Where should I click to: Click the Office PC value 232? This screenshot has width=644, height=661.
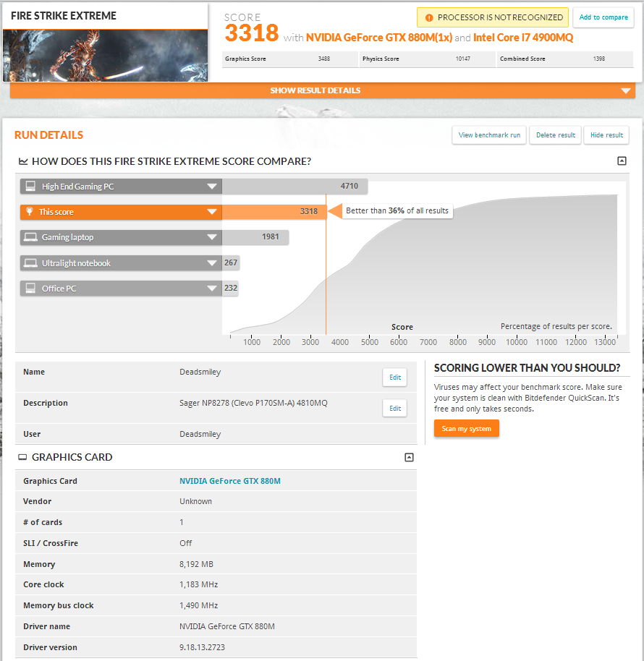tap(231, 288)
